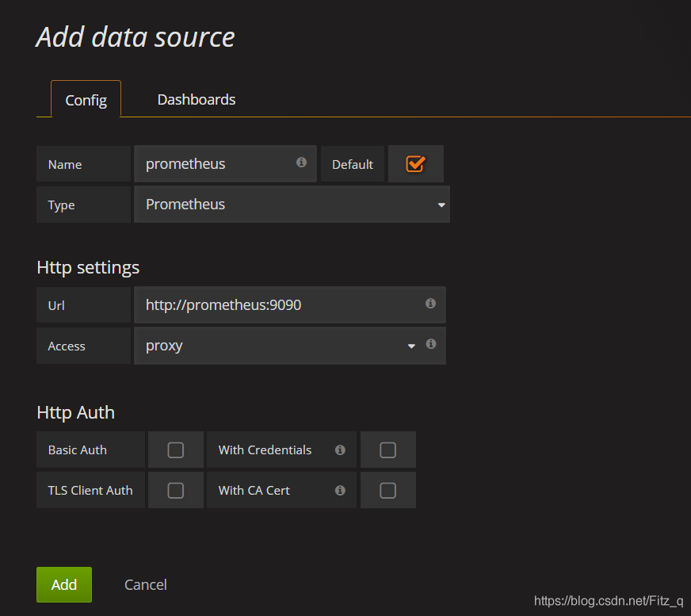
Task: Enable the With Credentials checkbox
Action: pyautogui.click(x=387, y=450)
